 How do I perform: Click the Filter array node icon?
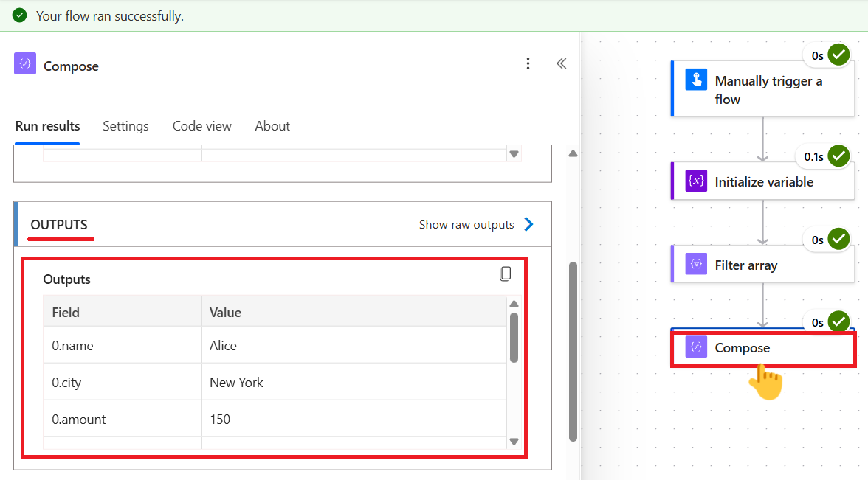(x=696, y=264)
